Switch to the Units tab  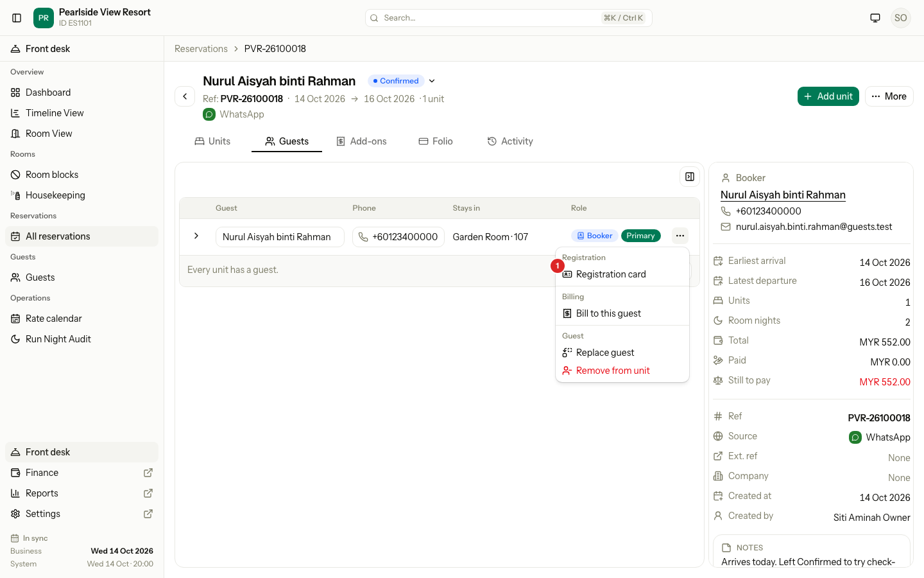[213, 141]
